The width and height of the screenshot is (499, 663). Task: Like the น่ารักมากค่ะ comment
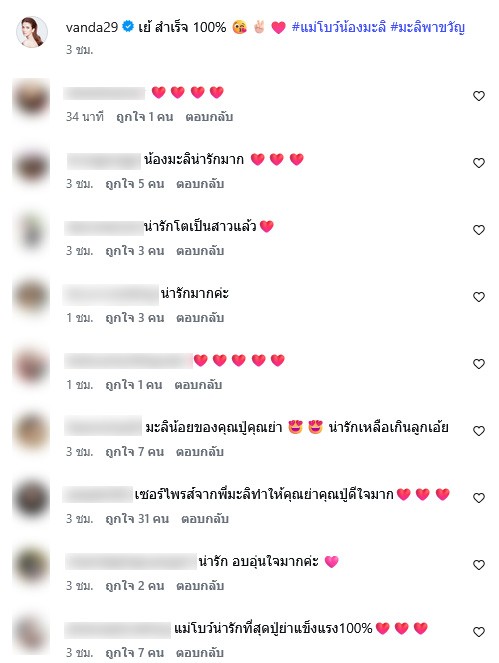(x=478, y=297)
